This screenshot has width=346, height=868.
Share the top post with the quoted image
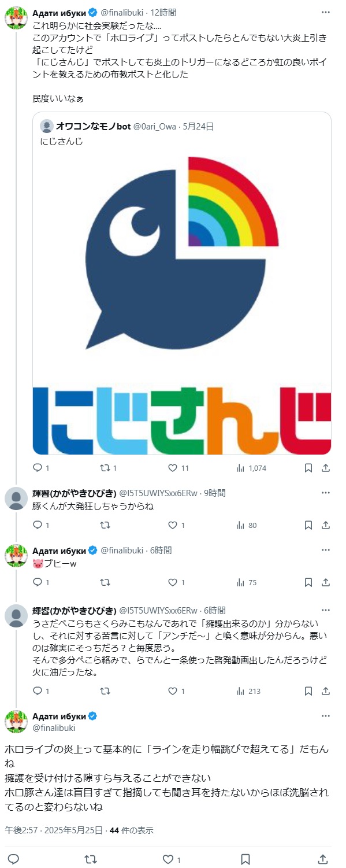tap(325, 468)
